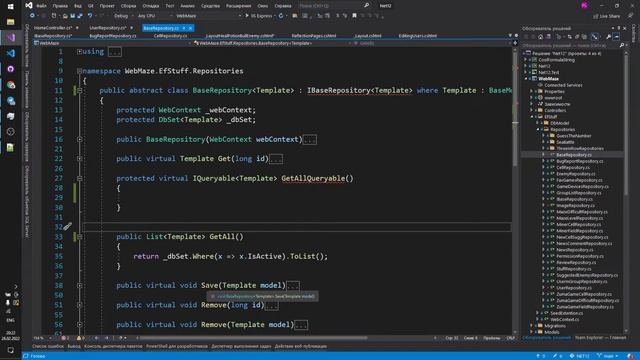Open the Git menu

pos(91,6)
